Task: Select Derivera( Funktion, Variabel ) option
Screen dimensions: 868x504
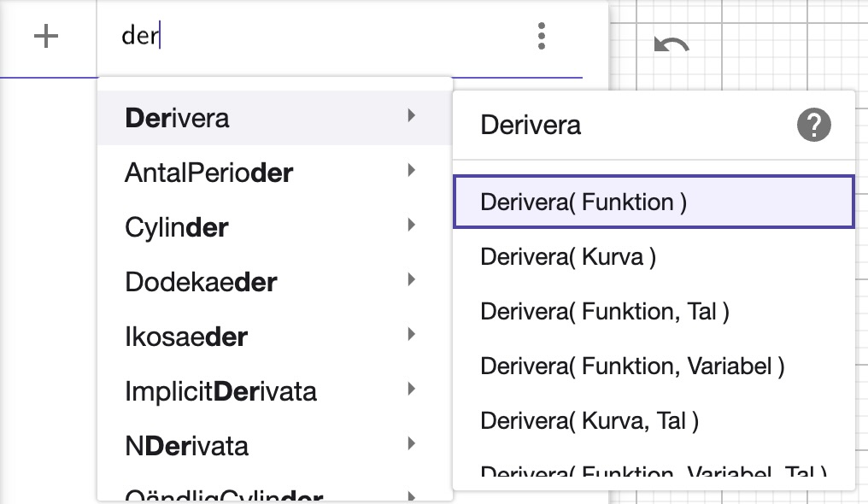Action: [x=634, y=366]
